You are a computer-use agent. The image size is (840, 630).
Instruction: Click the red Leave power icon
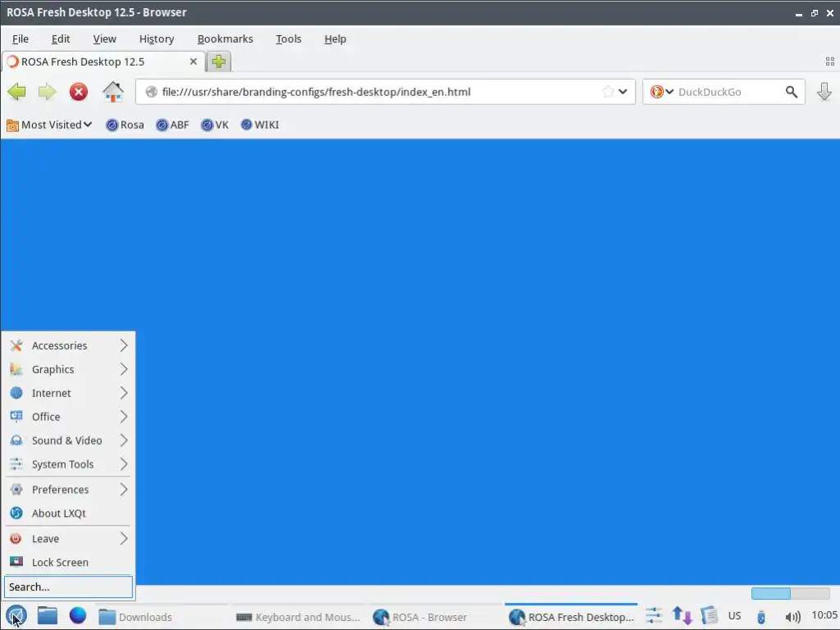16,538
